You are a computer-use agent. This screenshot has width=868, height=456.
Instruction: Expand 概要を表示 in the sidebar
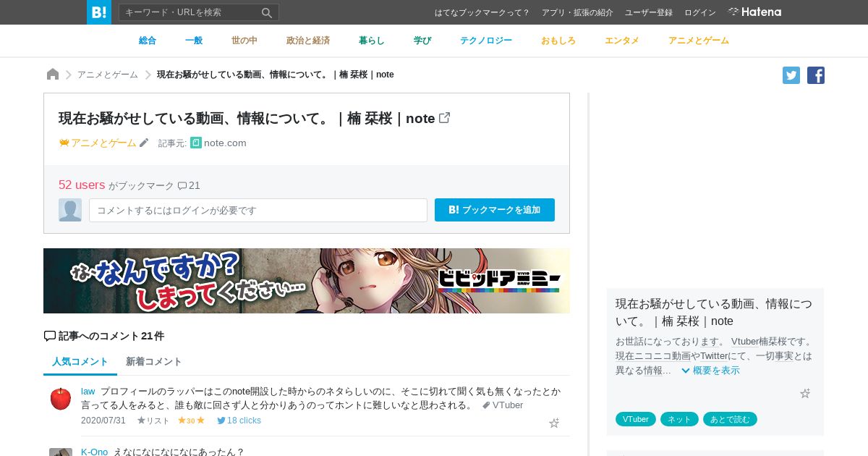(x=710, y=371)
